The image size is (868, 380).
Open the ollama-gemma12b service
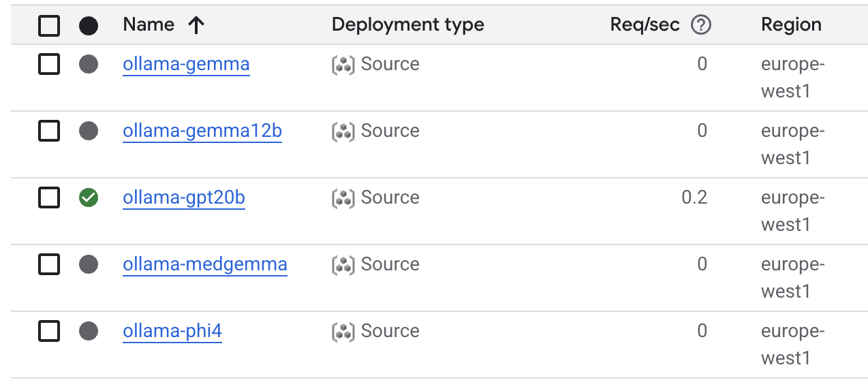pyautogui.click(x=202, y=131)
